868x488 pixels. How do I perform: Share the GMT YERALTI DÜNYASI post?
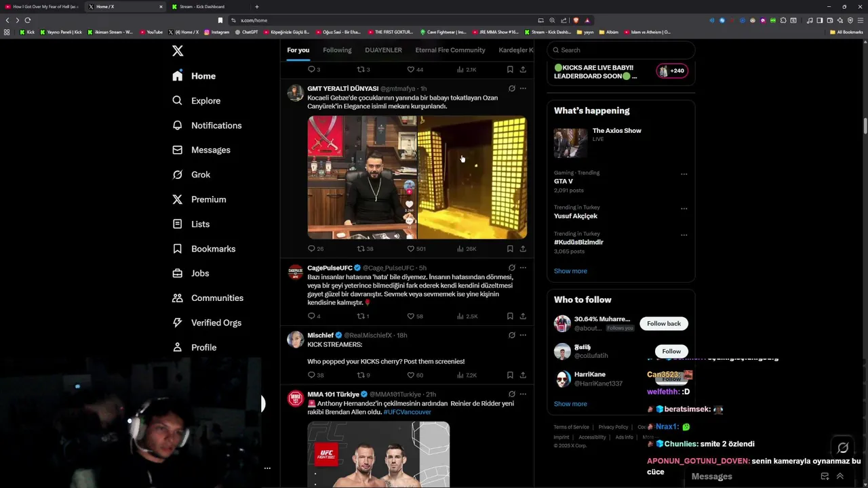pos(523,249)
